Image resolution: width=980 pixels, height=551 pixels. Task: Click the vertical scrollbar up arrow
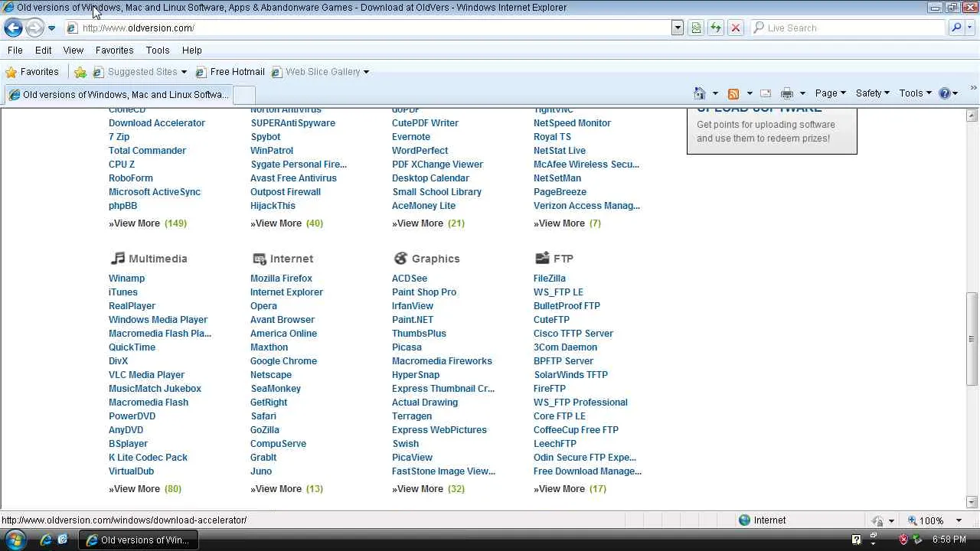pyautogui.click(x=972, y=116)
